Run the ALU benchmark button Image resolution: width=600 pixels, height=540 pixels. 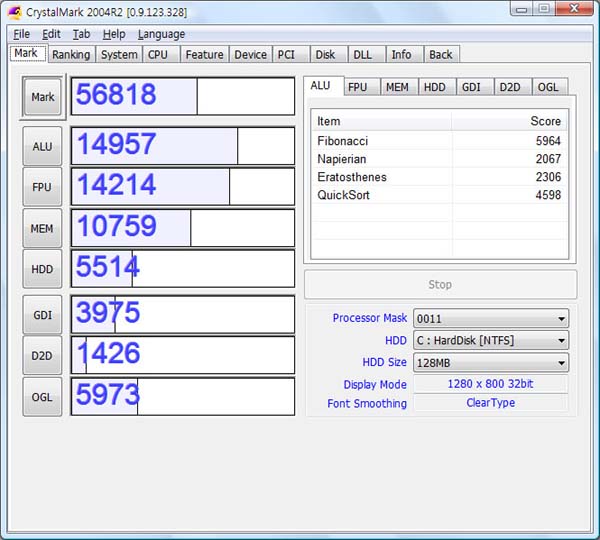42,146
